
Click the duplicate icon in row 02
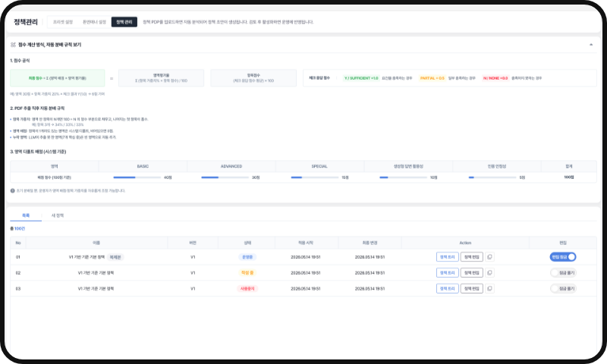click(x=489, y=273)
